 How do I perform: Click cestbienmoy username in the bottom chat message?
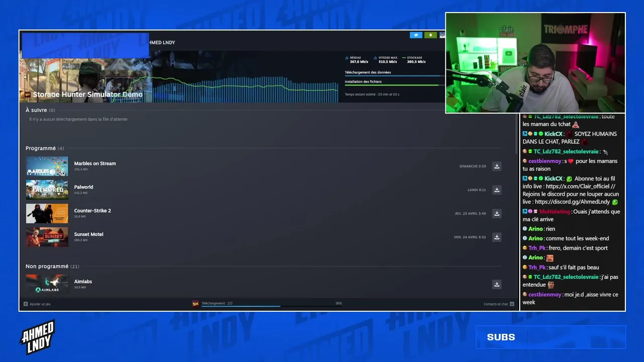545,295
